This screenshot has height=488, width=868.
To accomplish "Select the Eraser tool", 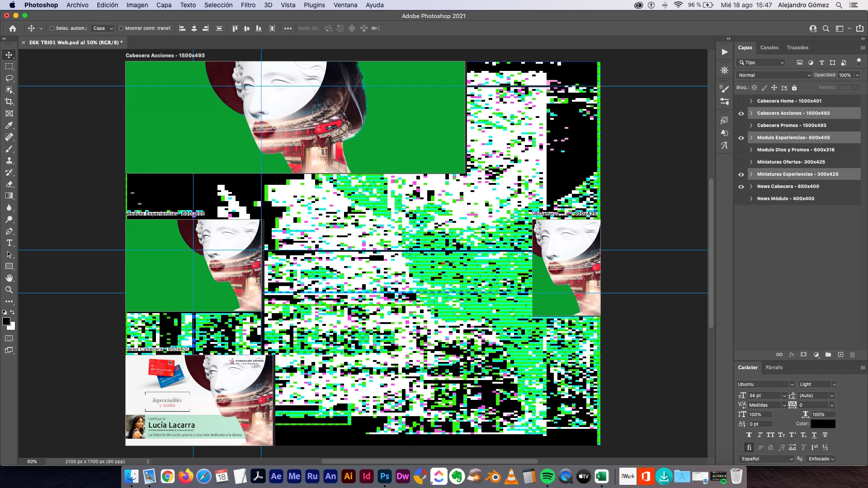I will click(9, 184).
